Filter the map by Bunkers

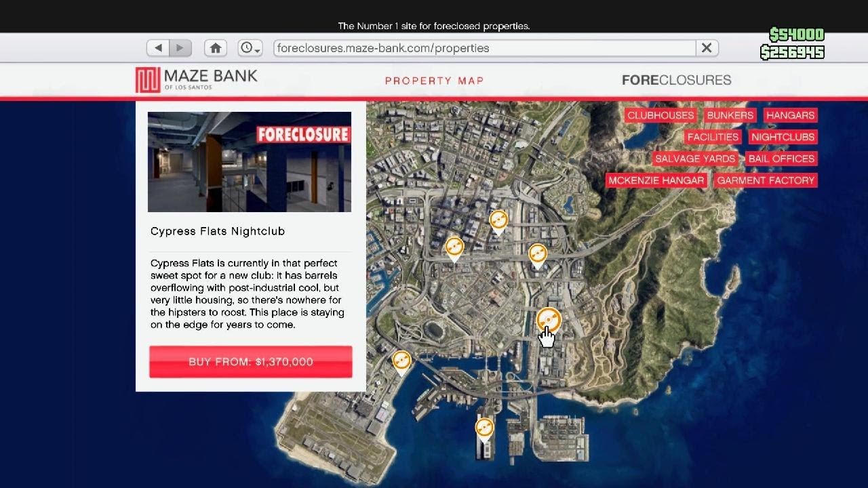click(730, 115)
